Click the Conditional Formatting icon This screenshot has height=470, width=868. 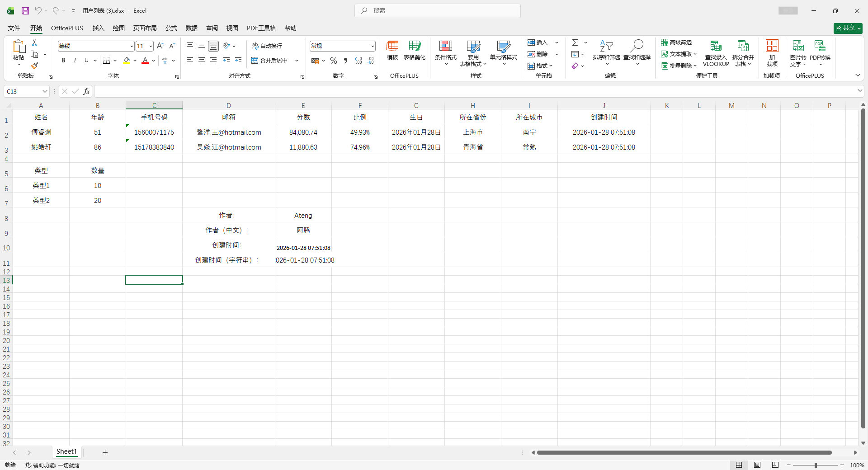pos(445,46)
